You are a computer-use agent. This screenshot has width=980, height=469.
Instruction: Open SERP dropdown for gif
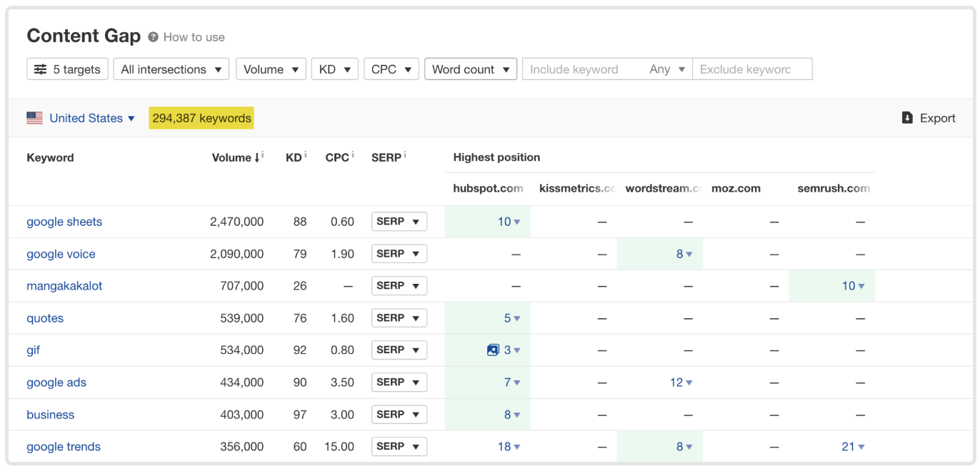click(399, 350)
